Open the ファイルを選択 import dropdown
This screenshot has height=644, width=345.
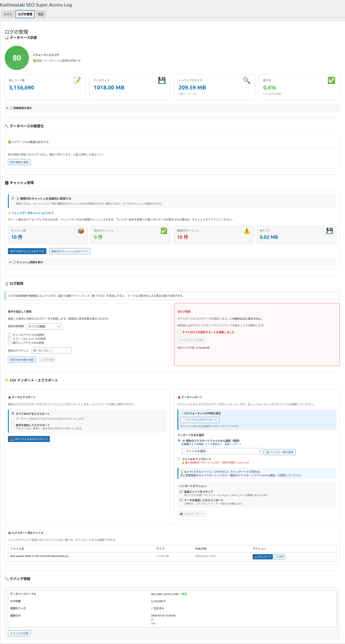click(222, 451)
